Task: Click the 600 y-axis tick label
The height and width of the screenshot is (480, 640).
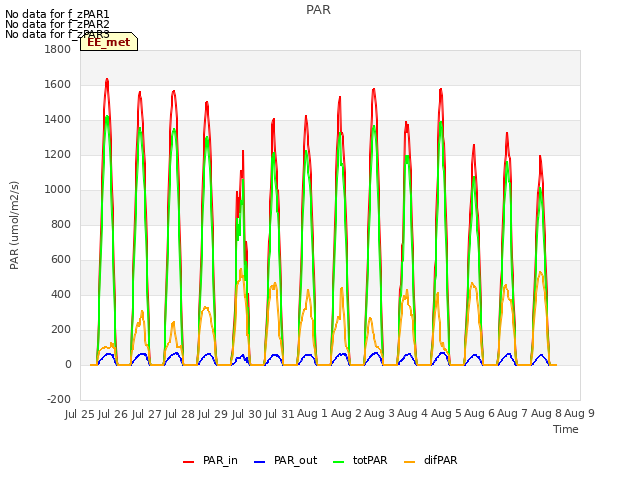Action: (x=61, y=260)
